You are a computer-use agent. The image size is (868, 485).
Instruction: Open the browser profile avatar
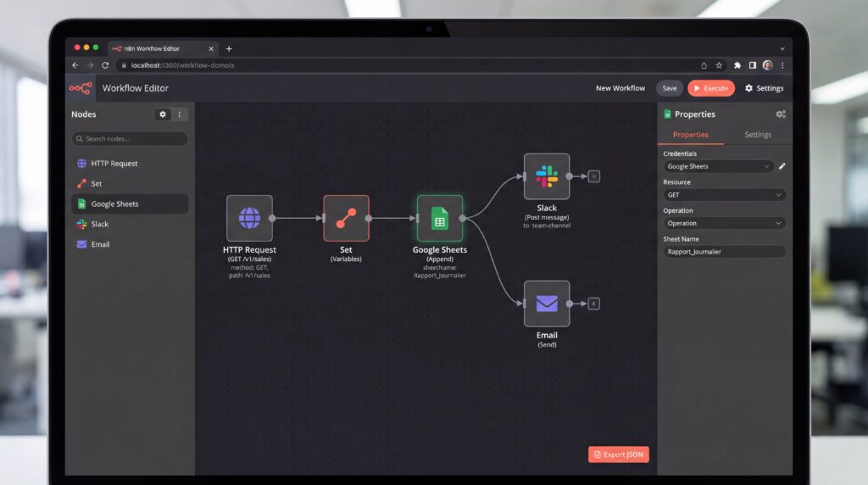coord(767,65)
